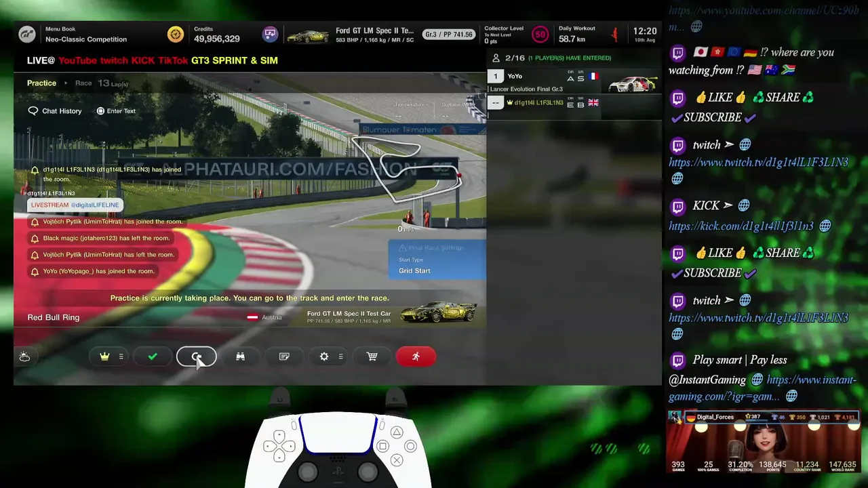Screen dimensions: 868x488
Task: Select Enter Text option
Action: 116,110
